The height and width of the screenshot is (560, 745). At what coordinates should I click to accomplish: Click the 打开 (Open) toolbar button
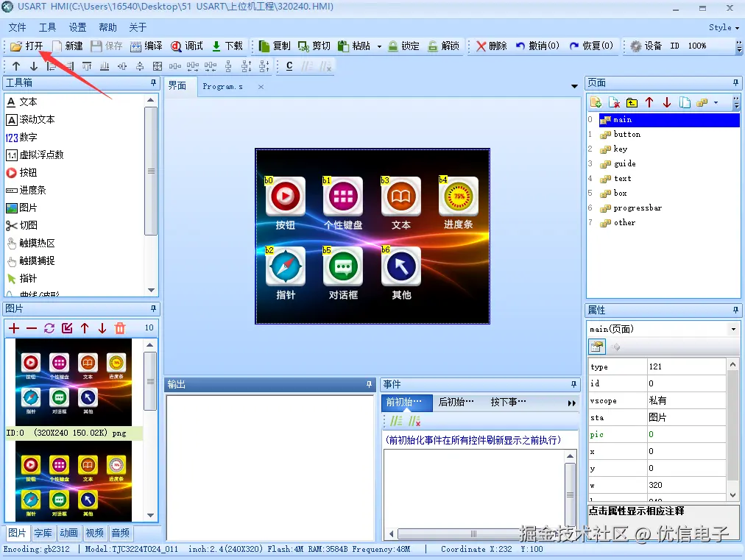[27, 46]
